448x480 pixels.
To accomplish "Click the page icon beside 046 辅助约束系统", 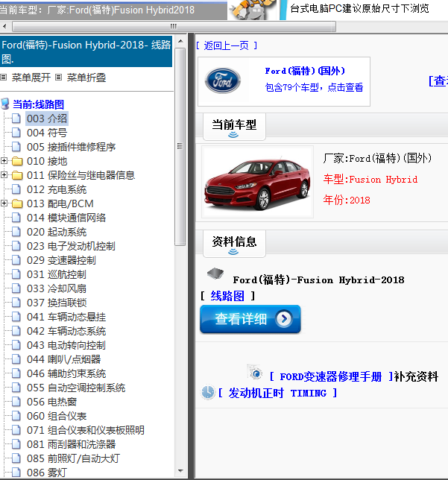I will pyautogui.click(x=16, y=373).
